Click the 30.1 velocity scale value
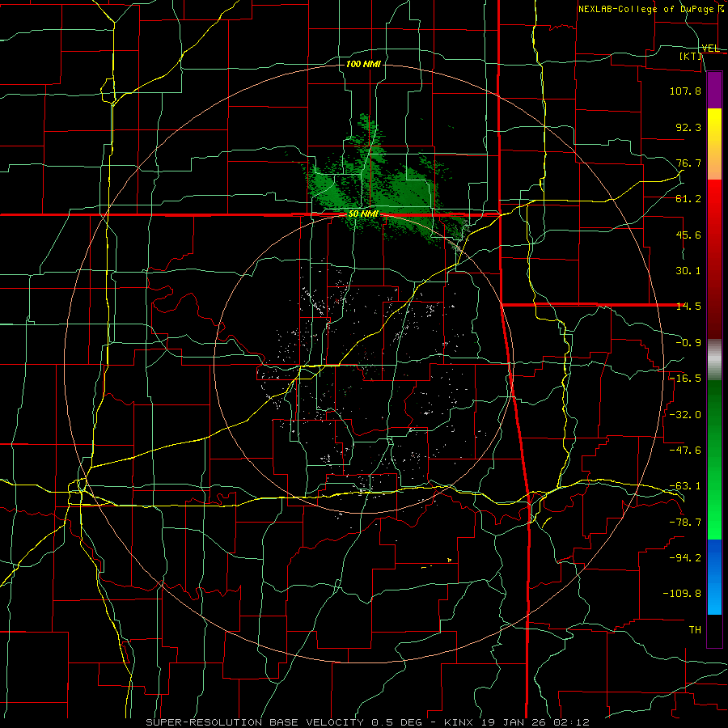This screenshot has height=728, width=728. click(688, 271)
